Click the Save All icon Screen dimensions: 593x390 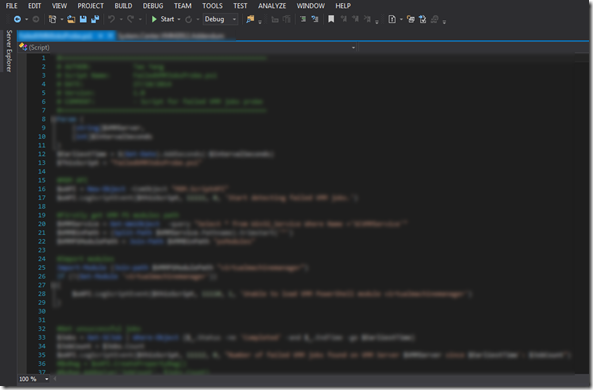coord(95,19)
